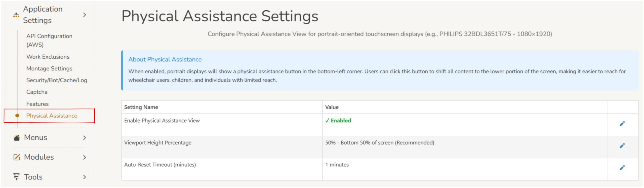
Task: Open the Captcha settings page
Action: (x=37, y=92)
